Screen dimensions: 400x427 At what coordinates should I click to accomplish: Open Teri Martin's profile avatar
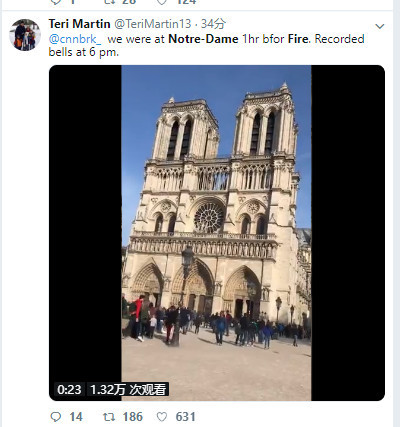[25, 35]
